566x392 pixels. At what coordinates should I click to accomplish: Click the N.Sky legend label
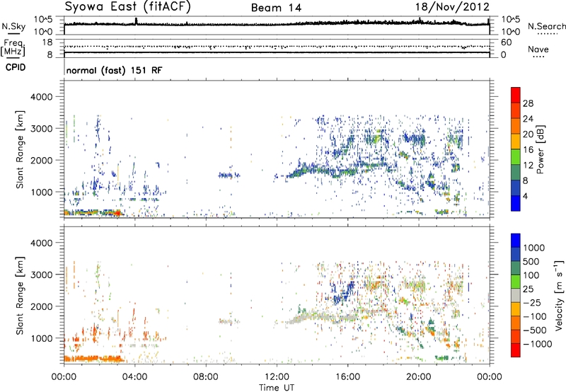click(13, 26)
